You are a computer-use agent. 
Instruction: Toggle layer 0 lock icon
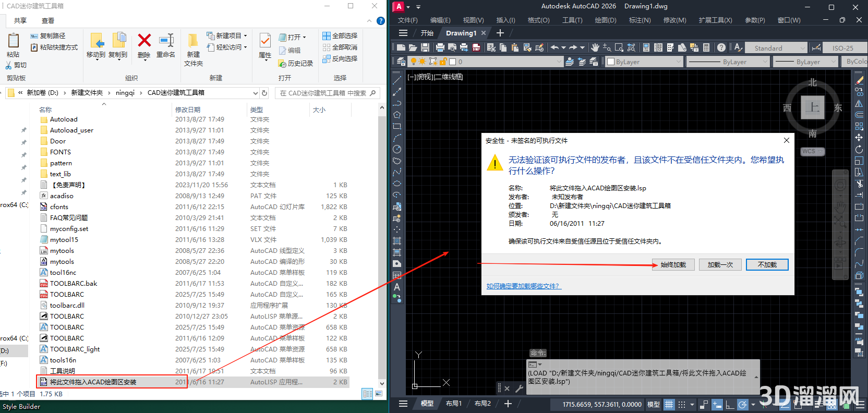click(x=443, y=62)
